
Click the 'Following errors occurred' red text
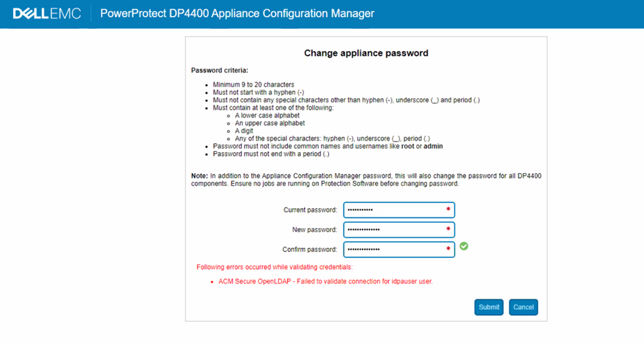tap(274, 267)
